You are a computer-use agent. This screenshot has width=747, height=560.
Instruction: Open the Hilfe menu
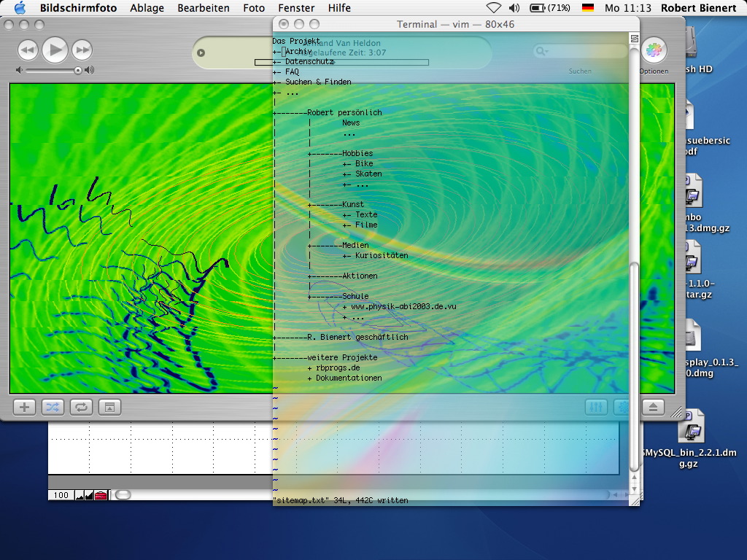[339, 8]
